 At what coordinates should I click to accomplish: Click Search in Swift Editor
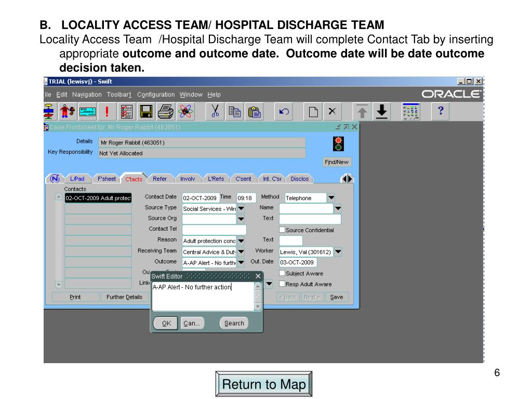[x=234, y=323]
